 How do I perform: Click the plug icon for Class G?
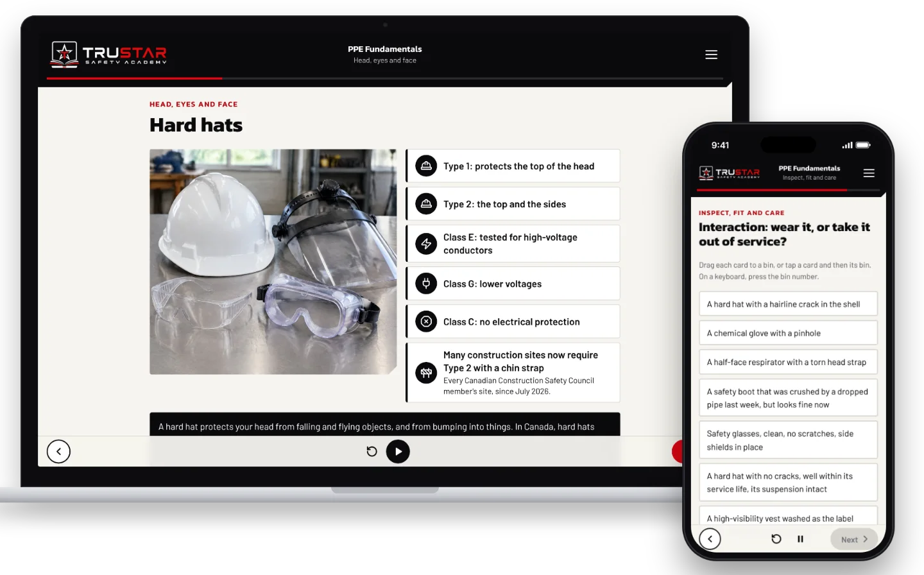point(426,284)
